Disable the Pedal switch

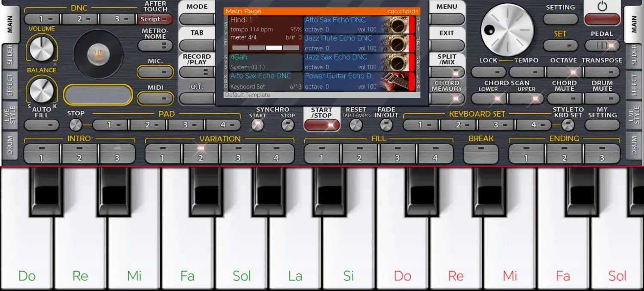click(x=602, y=45)
